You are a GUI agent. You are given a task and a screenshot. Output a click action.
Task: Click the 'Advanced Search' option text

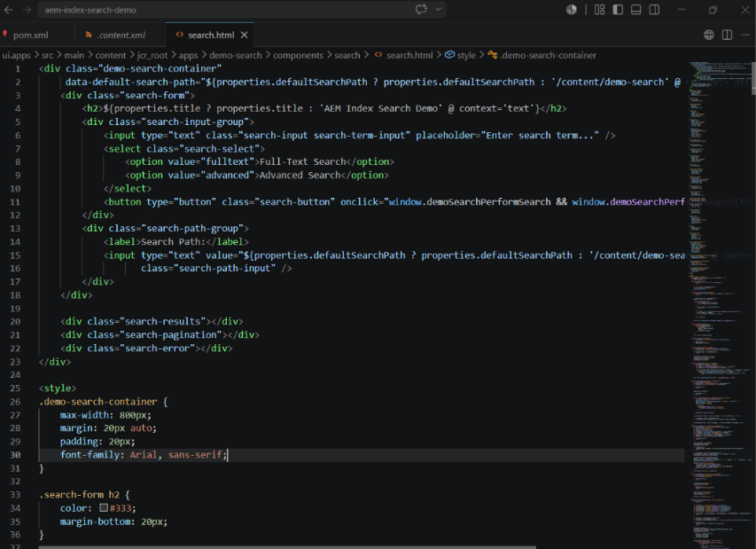[x=300, y=175]
